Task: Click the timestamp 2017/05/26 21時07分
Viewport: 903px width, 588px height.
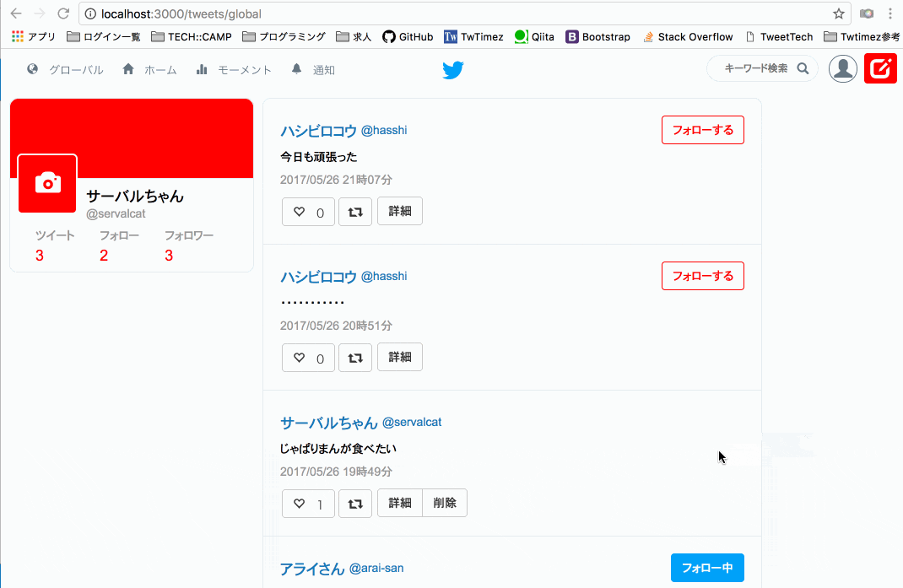Action: [336, 180]
